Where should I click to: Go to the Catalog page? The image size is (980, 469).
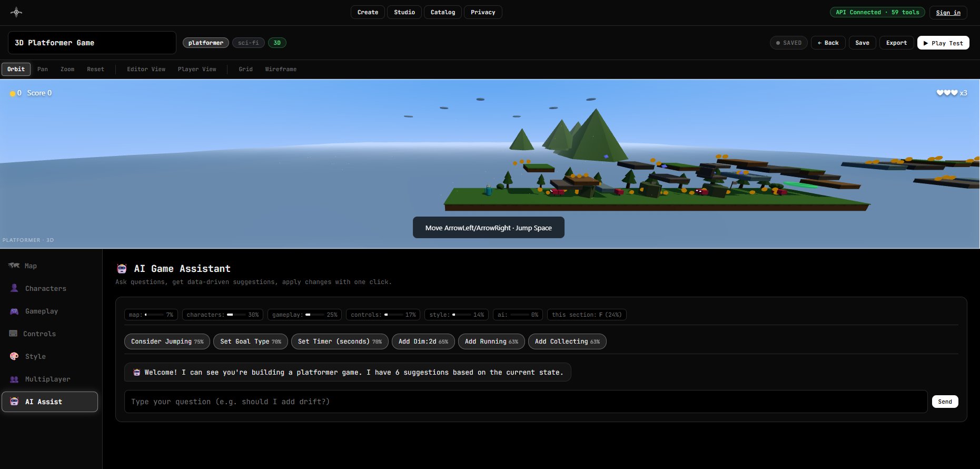coord(443,12)
